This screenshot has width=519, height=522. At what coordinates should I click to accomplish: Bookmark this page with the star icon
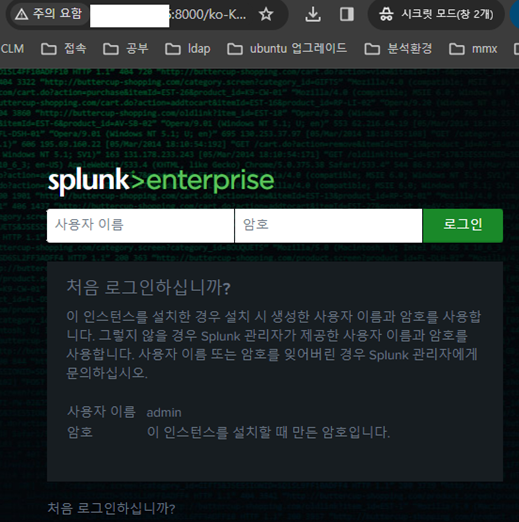click(266, 14)
